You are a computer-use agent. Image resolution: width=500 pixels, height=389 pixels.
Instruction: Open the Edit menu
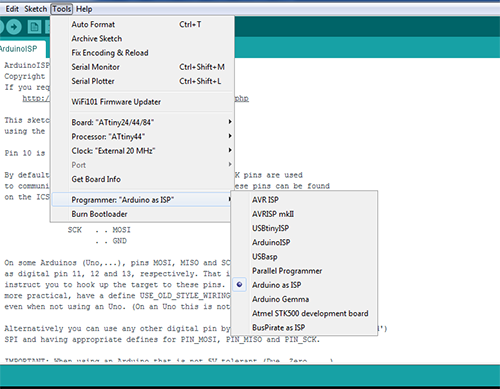click(12, 9)
